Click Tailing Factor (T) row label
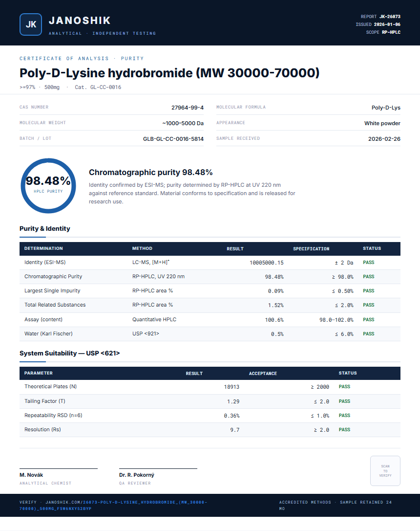The width and height of the screenshot is (420, 531). coord(45,401)
